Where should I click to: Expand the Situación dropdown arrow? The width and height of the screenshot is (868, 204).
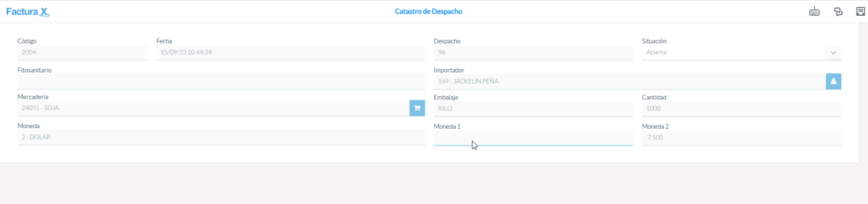[833, 53]
